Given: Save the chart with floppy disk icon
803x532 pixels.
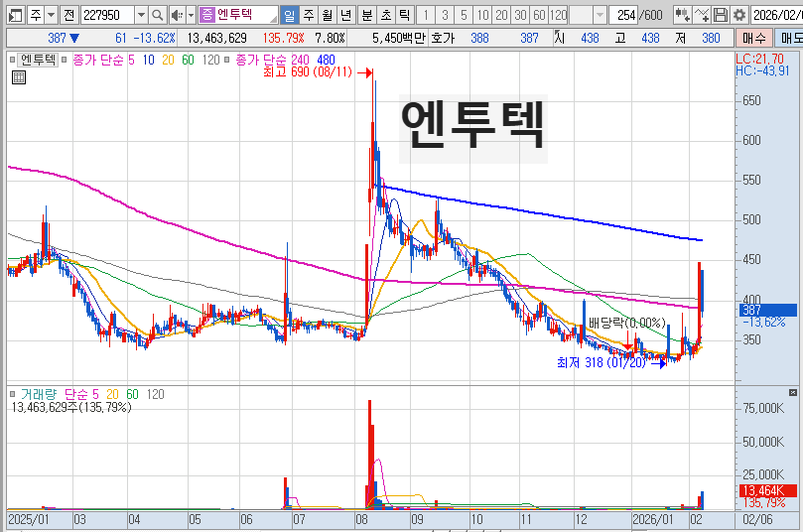Looking at the screenshot, I should [x=721, y=15].
